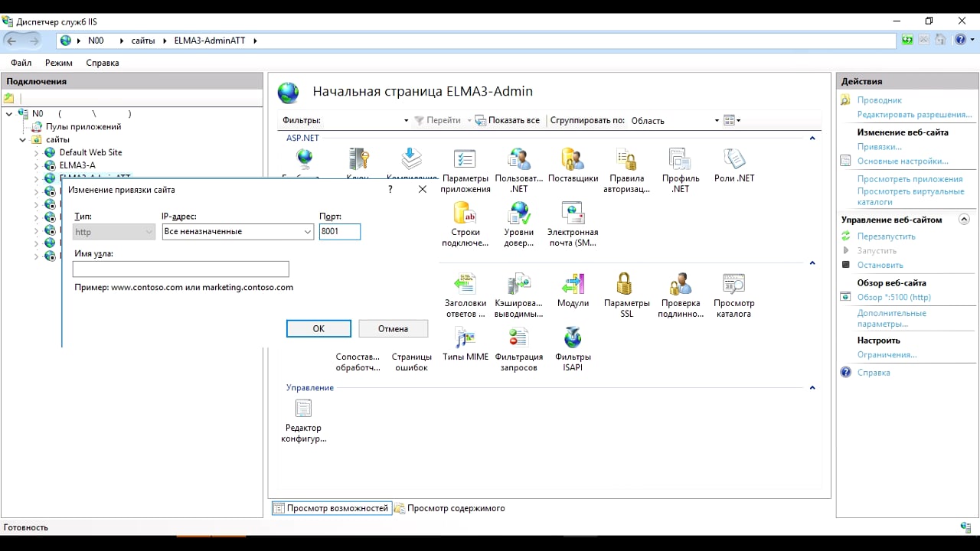Viewport: 980px width, 551px height.
Task: Select Пулы приложений tree item
Action: coord(83,127)
